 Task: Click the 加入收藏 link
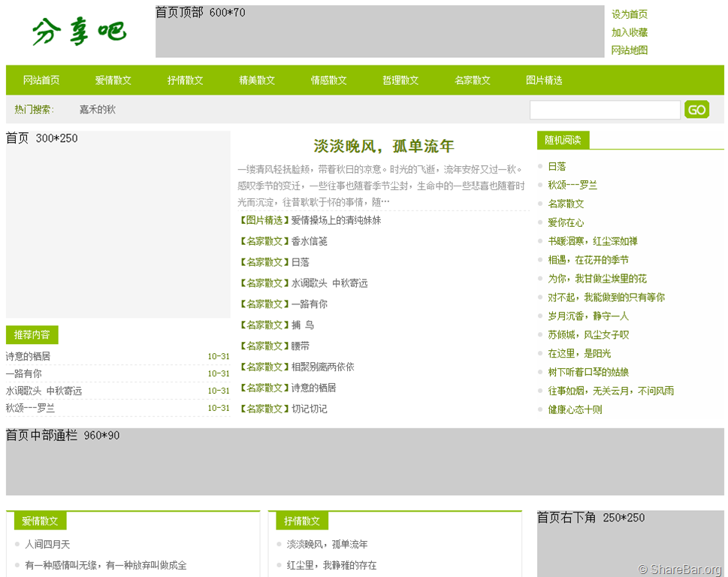[629, 32]
